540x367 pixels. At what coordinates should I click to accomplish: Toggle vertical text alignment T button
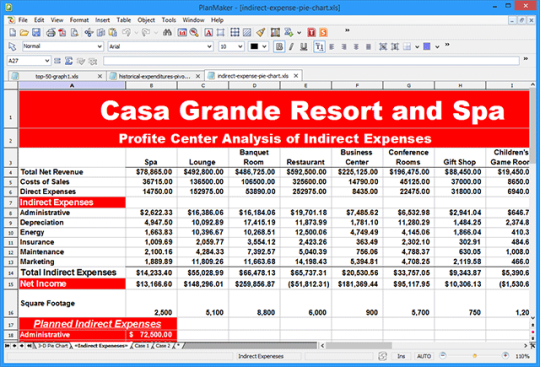tap(319, 46)
